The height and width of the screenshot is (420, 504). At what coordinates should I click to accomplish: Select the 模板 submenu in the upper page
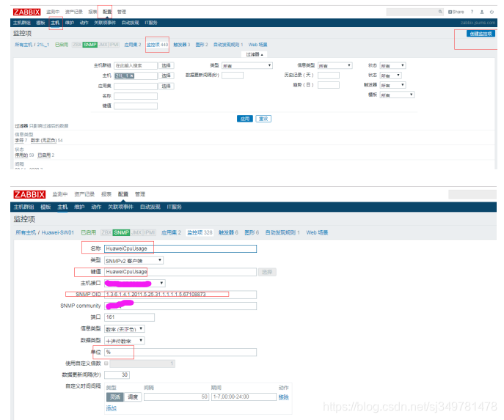pyautogui.click(x=40, y=23)
